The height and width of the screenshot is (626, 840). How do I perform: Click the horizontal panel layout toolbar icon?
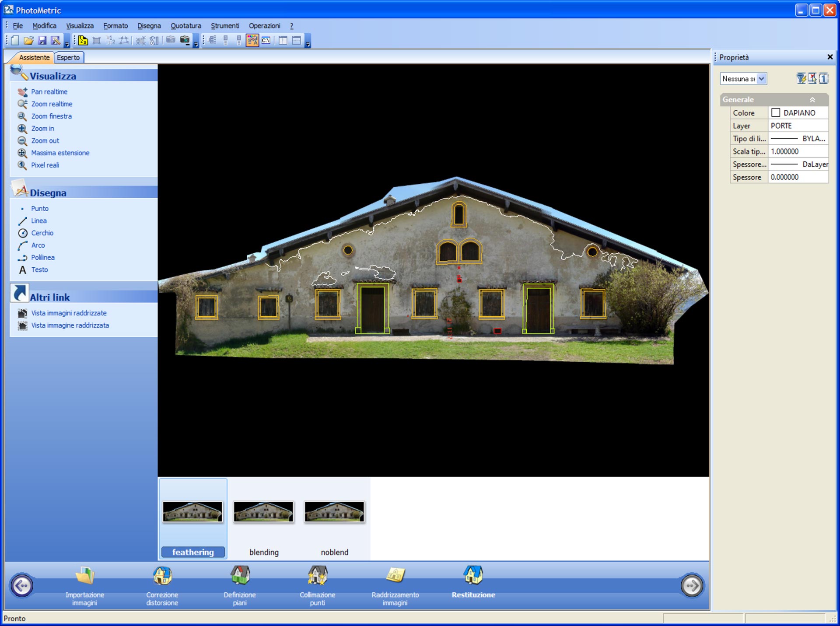click(296, 40)
